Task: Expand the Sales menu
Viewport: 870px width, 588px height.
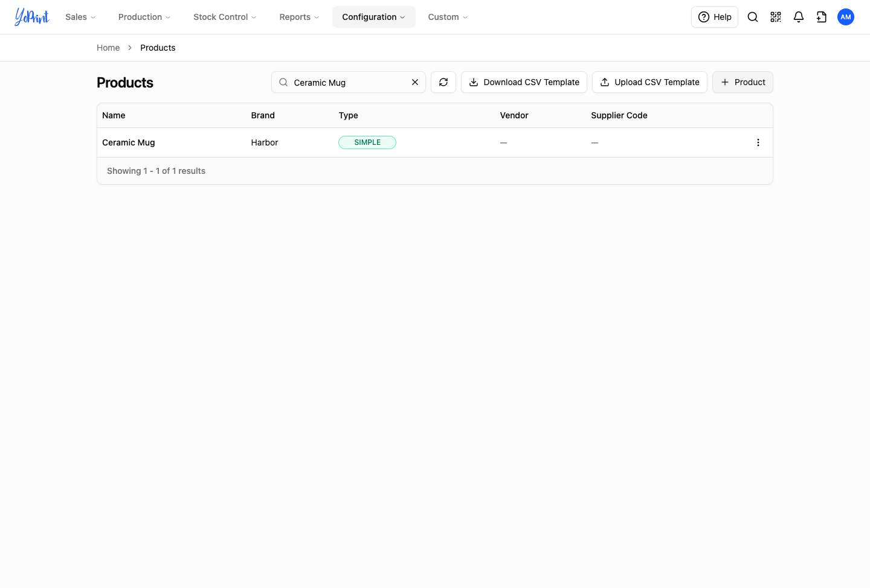Action: pos(80,17)
